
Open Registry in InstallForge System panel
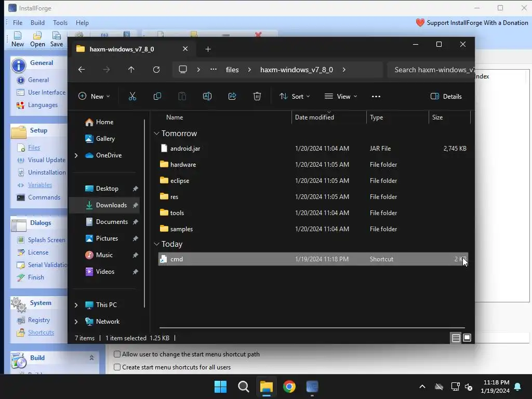point(38,320)
